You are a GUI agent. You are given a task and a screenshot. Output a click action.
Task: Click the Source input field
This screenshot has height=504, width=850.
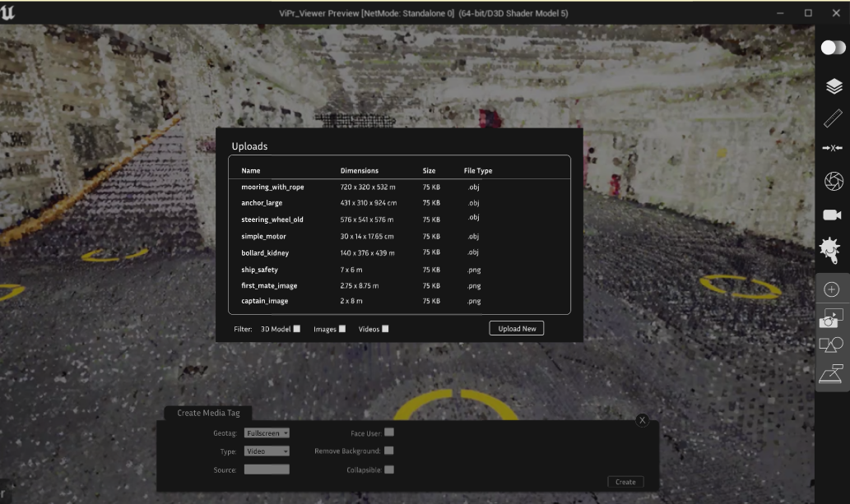coord(267,469)
